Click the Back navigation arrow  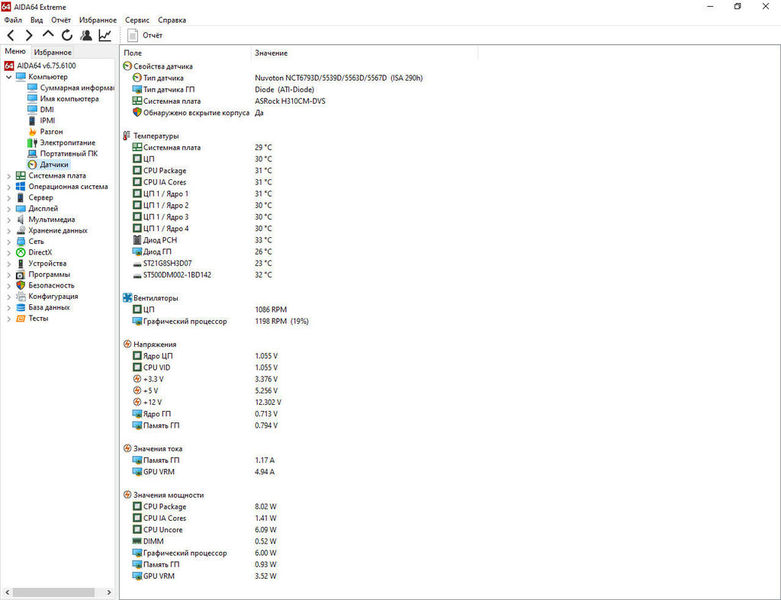(11, 35)
